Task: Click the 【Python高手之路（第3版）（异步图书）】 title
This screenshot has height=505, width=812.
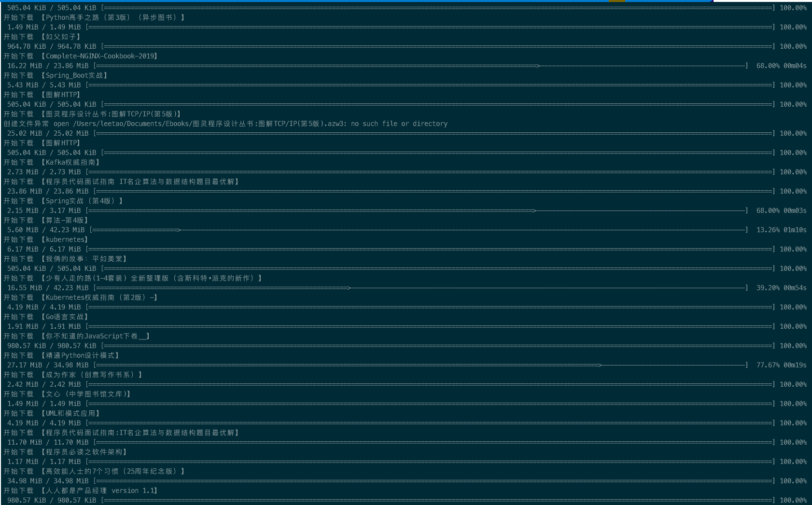Action: point(112,17)
